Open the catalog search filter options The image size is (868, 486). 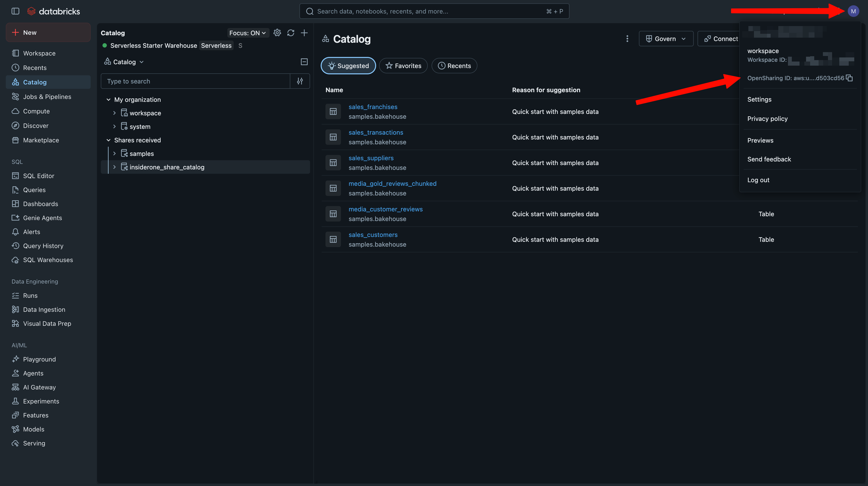pyautogui.click(x=300, y=81)
